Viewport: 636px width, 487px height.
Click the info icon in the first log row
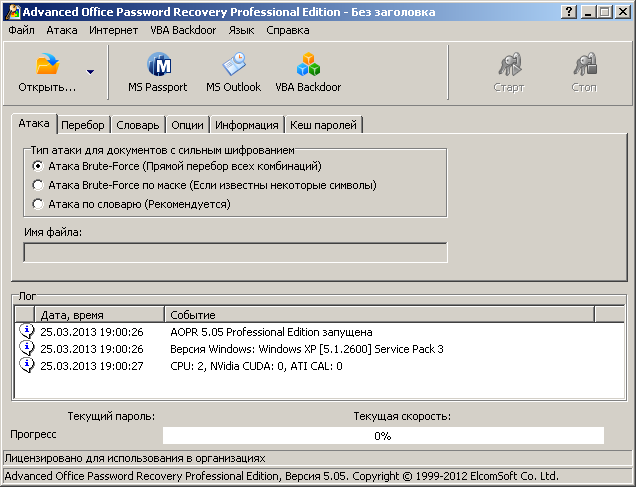click(x=27, y=331)
